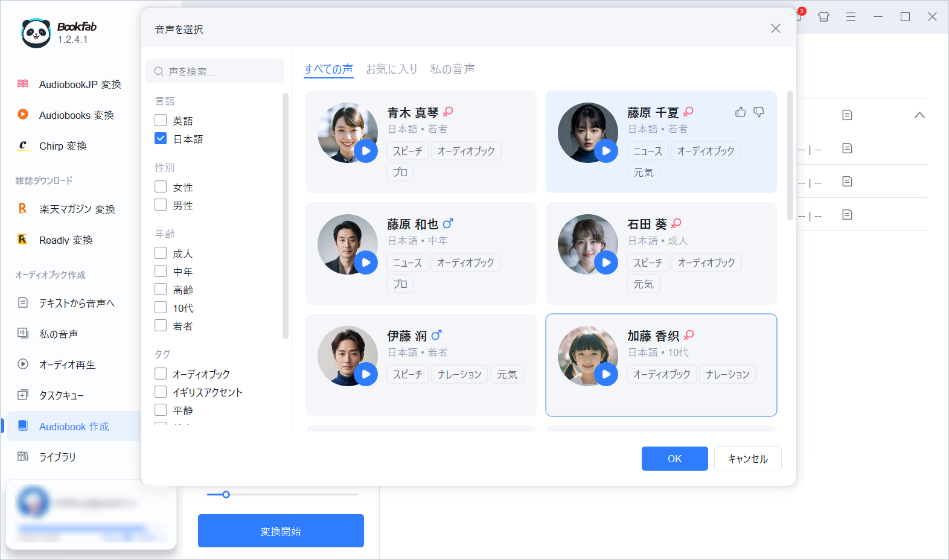This screenshot has height=560, width=949.
Task: Click スピーチ tag on 青木 真琴 card
Action: tap(407, 151)
